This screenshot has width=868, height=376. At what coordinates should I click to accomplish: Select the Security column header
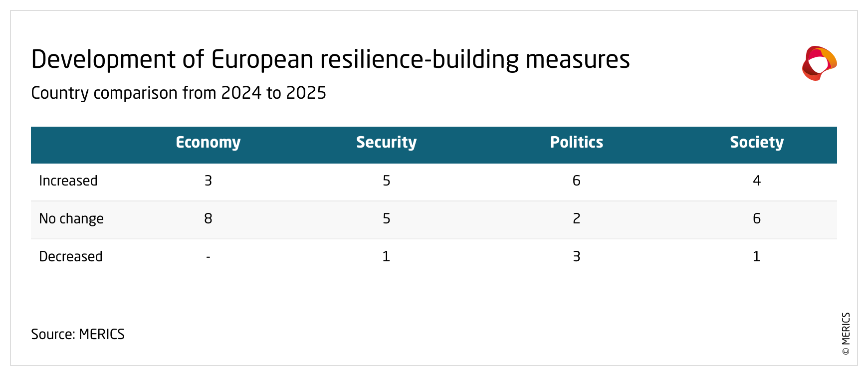click(x=386, y=143)
